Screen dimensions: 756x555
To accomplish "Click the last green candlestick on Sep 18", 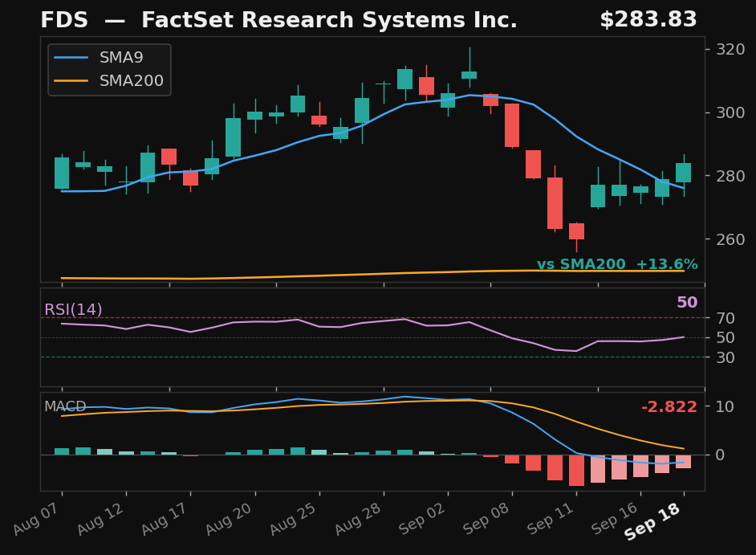I will coord(684,173).
